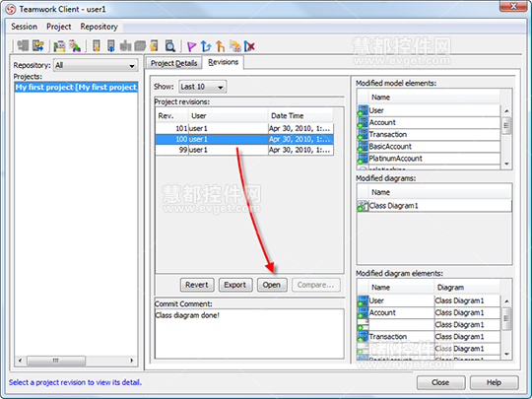Select PlatinumAccount in modified model elements
The height and width of the screenshot is (399, 532).
pos(429,159)
